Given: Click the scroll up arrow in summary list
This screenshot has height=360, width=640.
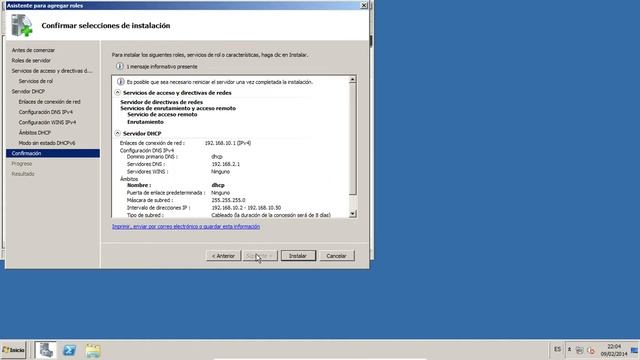Looking at the screenshot, I should [353, 79].
